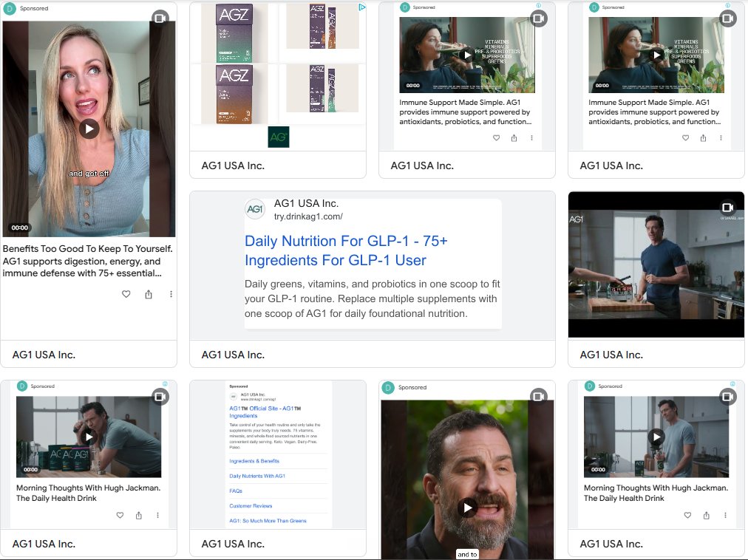Open the three-dot menu under 'Benefits Too Good' ad
Image resolution: width=748 pixels, height=560 pixels.
[171, 294]
